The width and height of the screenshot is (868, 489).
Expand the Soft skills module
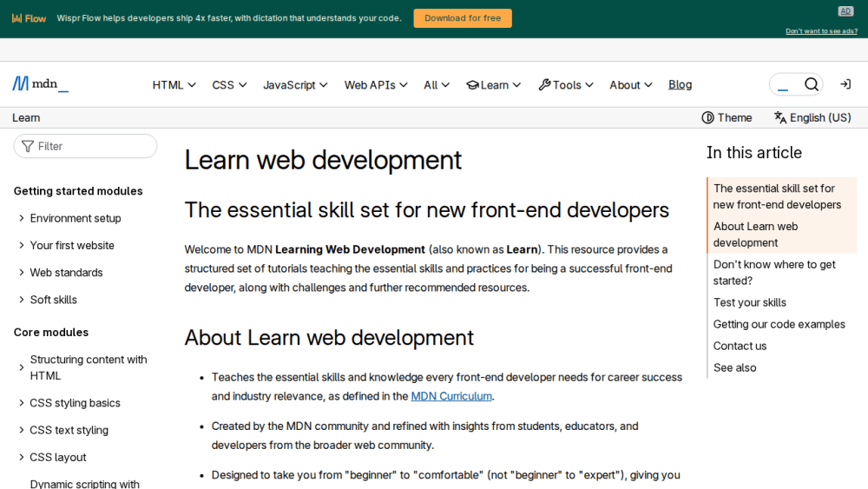pyautogui.click(x=48, y=300)
